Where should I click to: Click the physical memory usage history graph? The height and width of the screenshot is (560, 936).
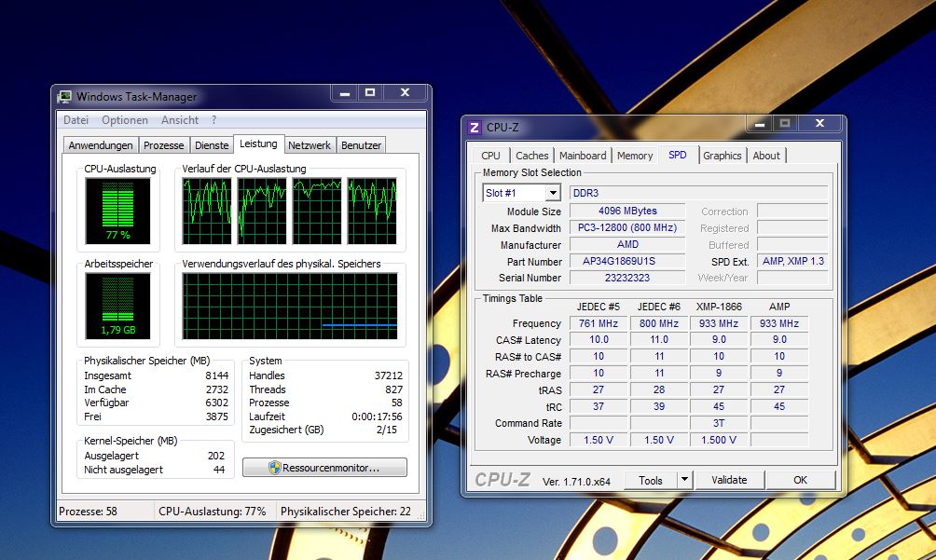[x=290, y=306]
